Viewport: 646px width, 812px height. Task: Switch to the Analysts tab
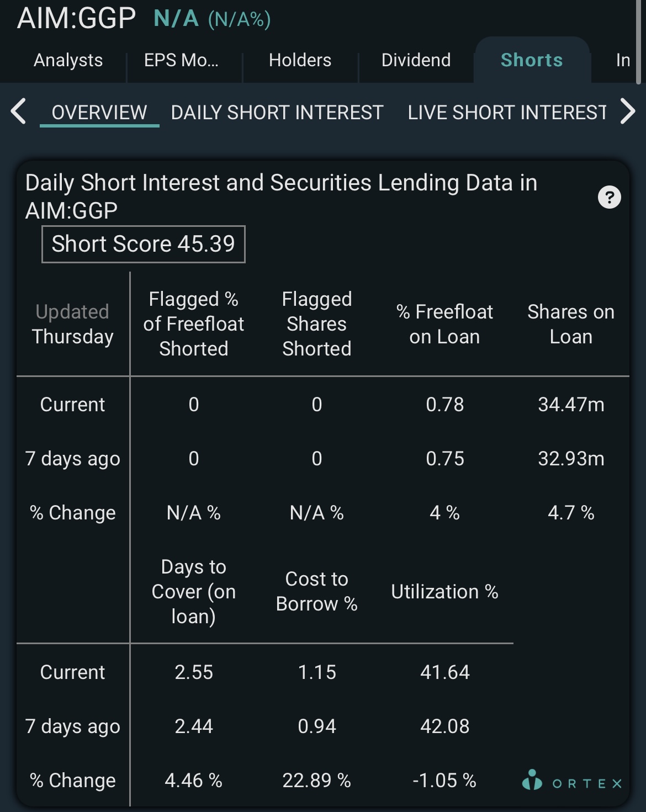tap(68, 60)
